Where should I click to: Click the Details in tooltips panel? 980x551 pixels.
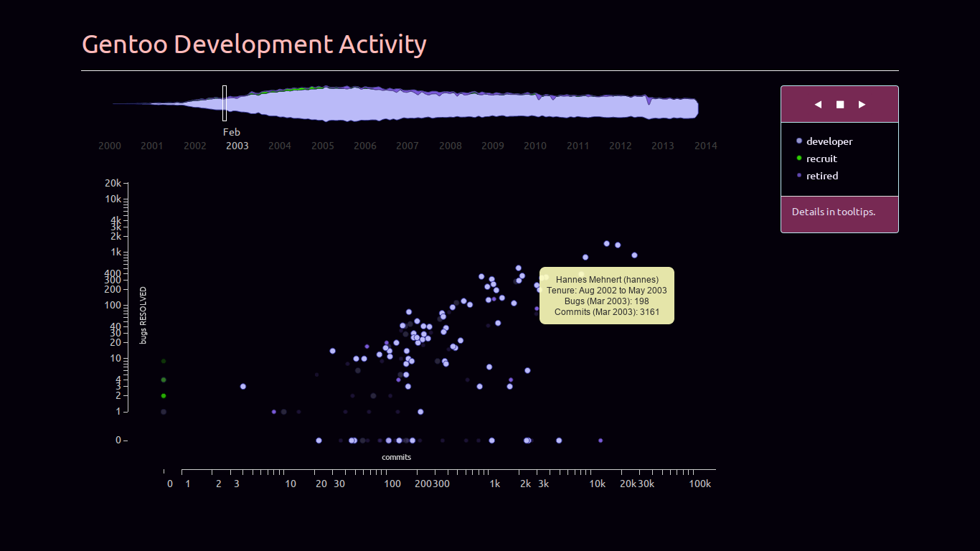click(x=839, y=214)
